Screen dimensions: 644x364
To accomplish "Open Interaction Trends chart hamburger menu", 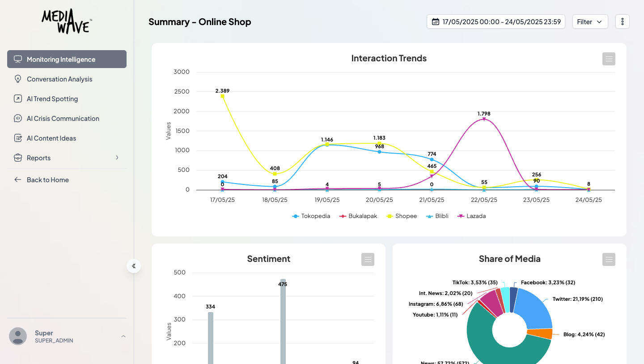I will click(609, 59).
